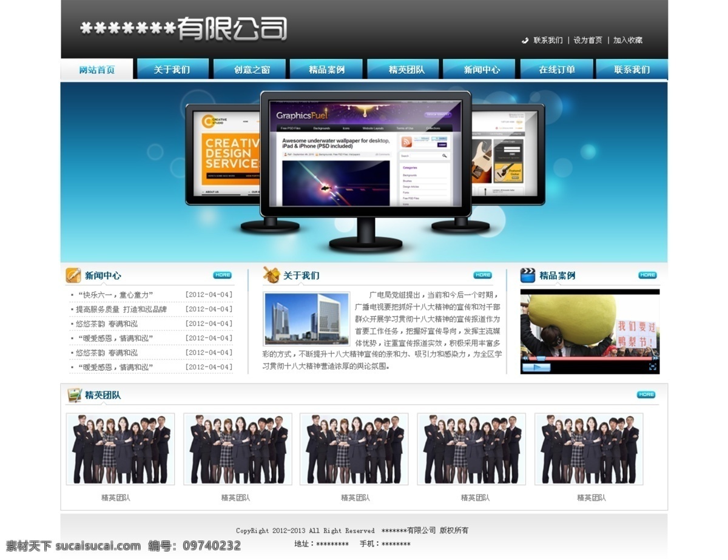This screenshot has height=560, width=728.
Task: Play the 精品案例 video
Action: [536, 367]
